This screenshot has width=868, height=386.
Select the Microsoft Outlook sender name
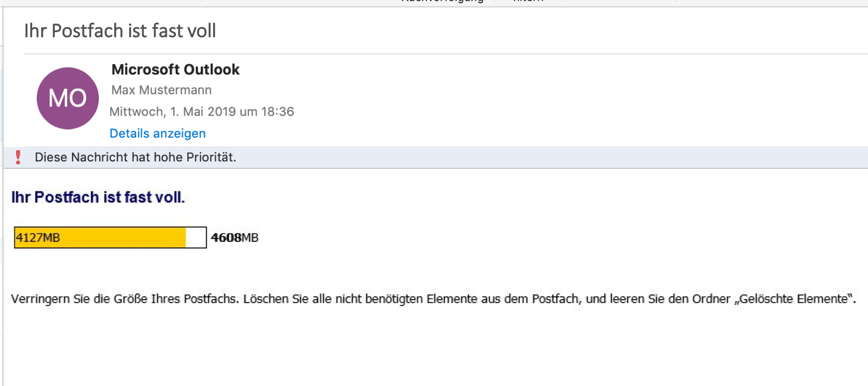[175, 70]
